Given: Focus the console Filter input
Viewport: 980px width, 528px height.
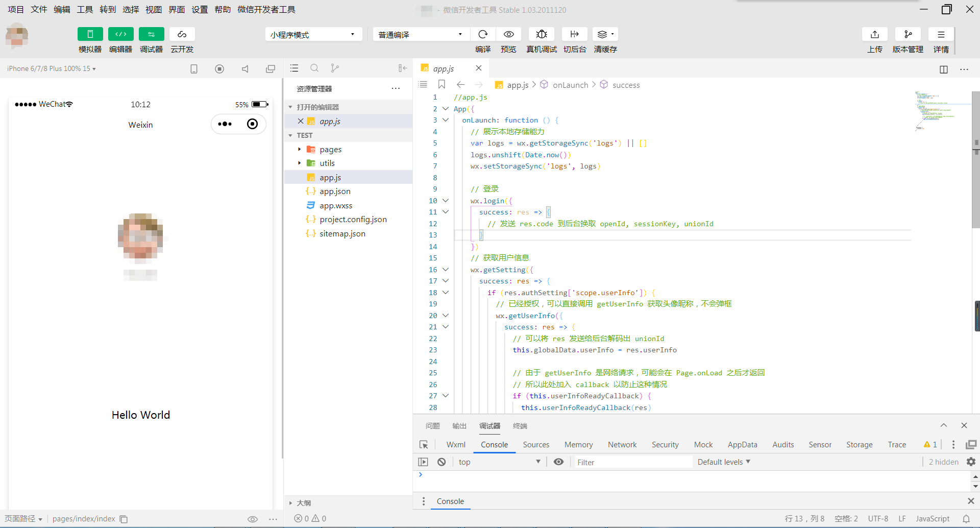Looking at the screenshot, I should point(633,462).
